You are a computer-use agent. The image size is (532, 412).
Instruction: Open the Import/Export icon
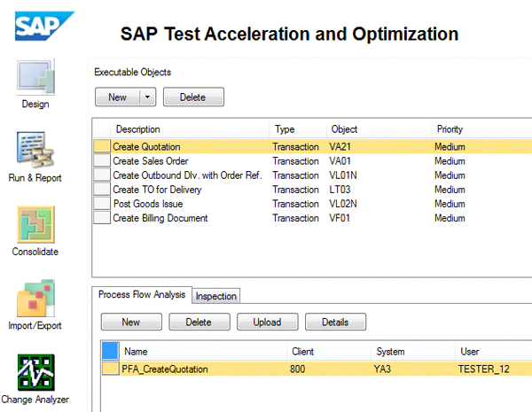point(35,299)
